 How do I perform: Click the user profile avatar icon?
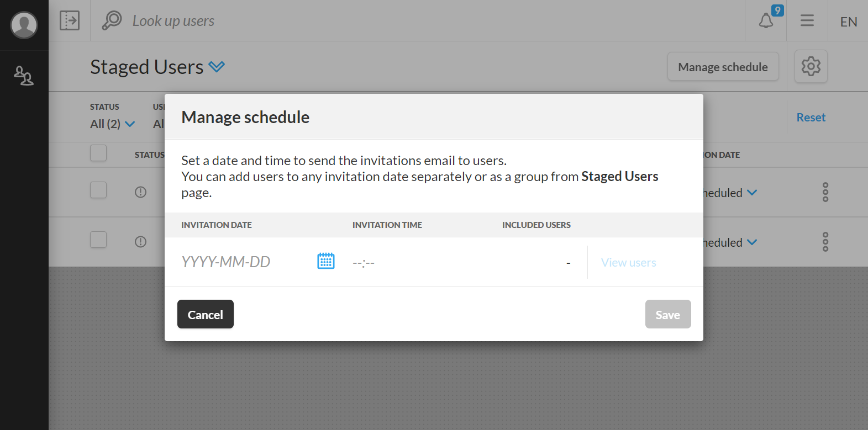tap(24, 25)
